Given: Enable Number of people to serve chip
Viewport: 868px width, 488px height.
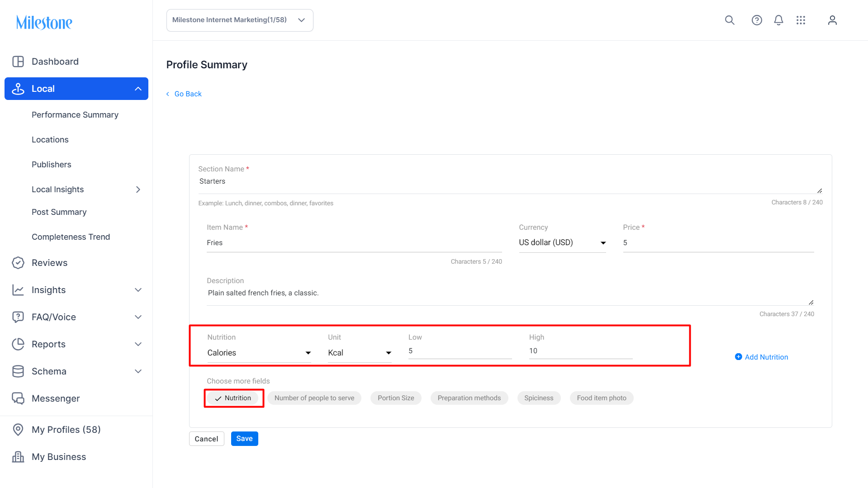Looking at the screenshot, I should coord(314,398).
